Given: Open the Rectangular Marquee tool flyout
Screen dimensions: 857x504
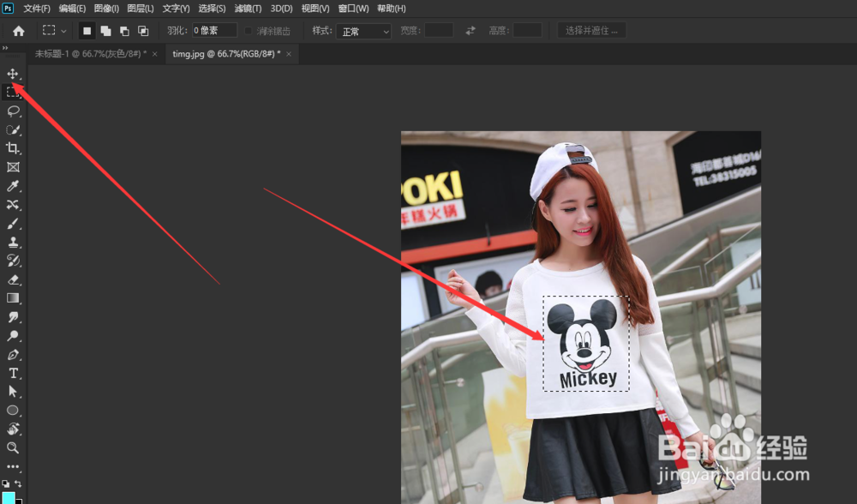Looking at the screenshot, I should coord(62,29).
